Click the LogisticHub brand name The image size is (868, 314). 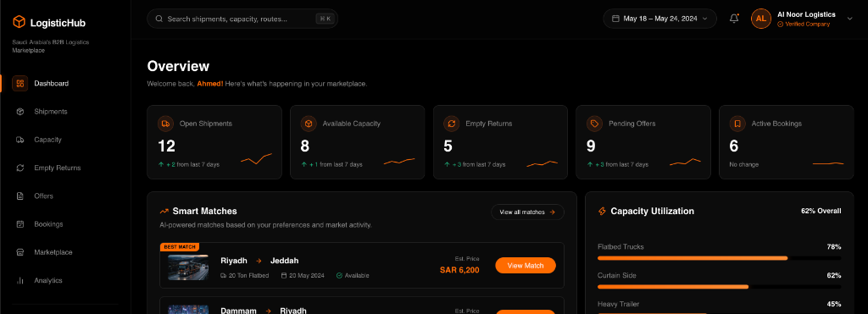[x=58, y=23]
